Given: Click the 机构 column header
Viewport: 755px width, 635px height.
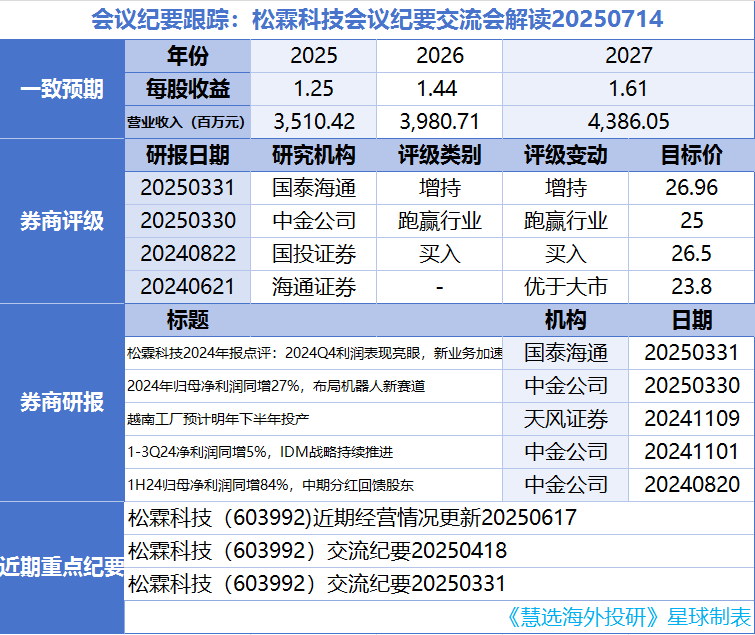Looking at the screenshot, I should (x=566, y=320).
